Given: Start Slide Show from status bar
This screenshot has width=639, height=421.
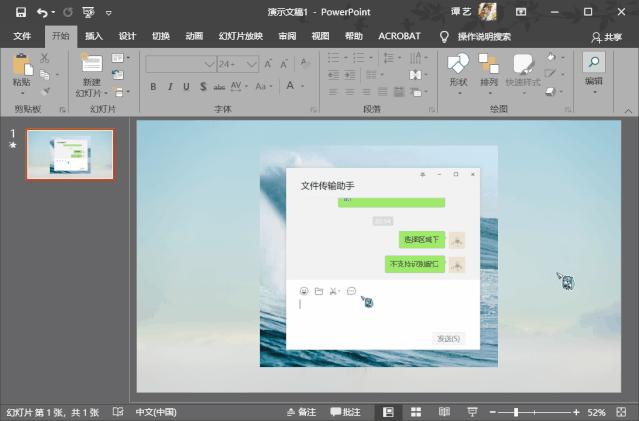Looking at the screenshot, I should 472,412.
